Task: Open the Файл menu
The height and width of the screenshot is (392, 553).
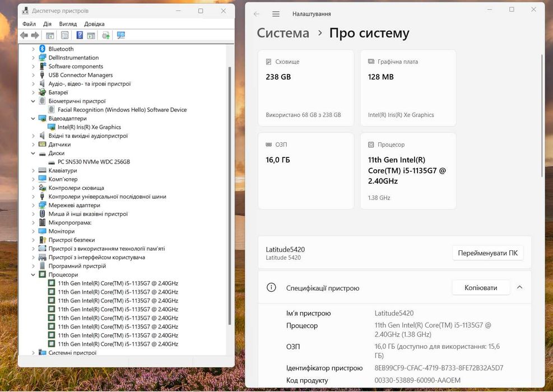Action: click(x=29, y=24)
